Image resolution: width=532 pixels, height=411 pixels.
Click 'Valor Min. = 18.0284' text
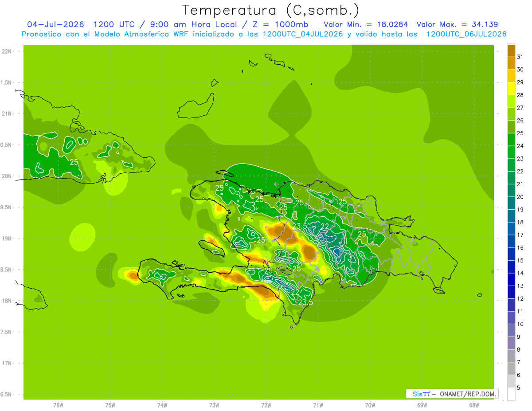[x=366, y=24]
